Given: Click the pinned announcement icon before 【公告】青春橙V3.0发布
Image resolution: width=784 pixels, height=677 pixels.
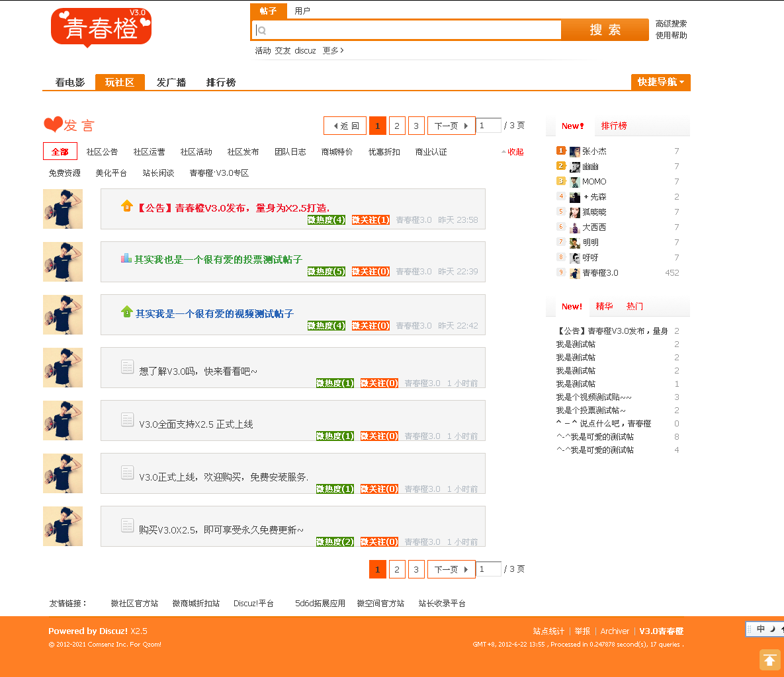Looking at the screenshot, I should tap(127, 206).
